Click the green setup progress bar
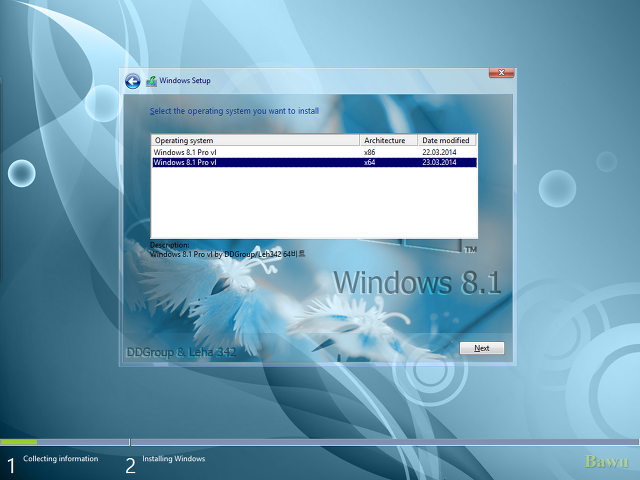The image size is (640, 480). (x=19, y=442)
